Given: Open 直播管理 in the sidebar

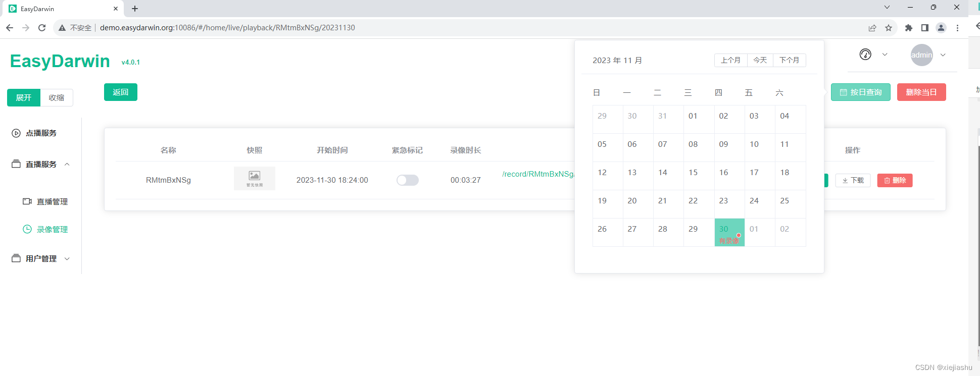Looking at the screenshot, I should pos(45,202).
